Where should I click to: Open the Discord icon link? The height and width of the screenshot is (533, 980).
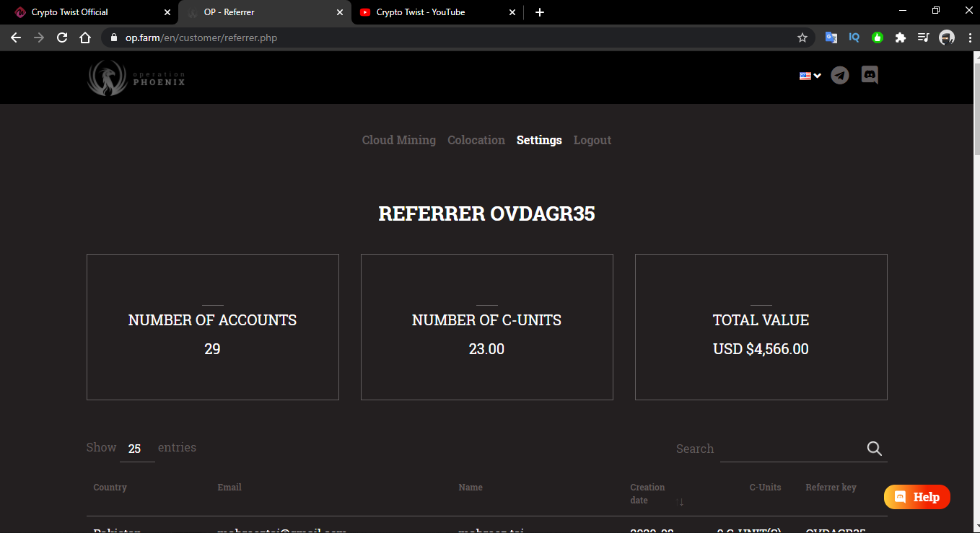pyautogui.click(x=870, y=75)
